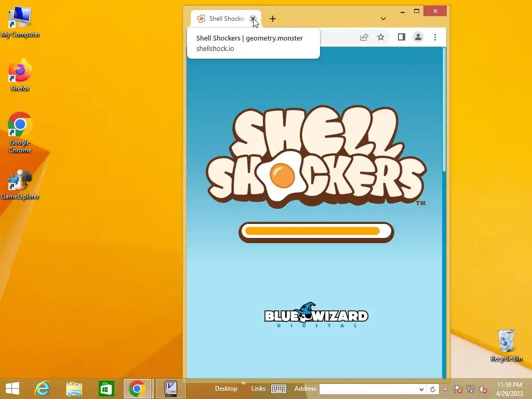Image resolution: width=532 pixels, height=399 pixels.
Task: Bookmark this page with the star
Action: [381, 37]
